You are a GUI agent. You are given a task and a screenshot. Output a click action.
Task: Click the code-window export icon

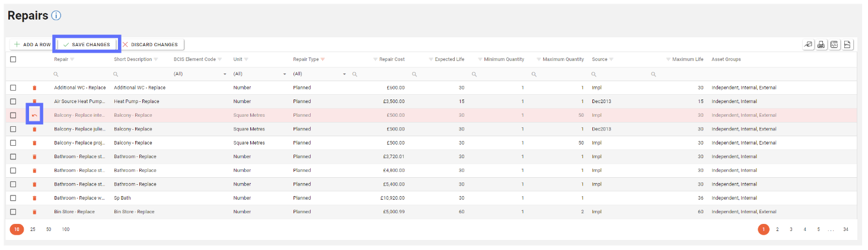tap(834, 44)
